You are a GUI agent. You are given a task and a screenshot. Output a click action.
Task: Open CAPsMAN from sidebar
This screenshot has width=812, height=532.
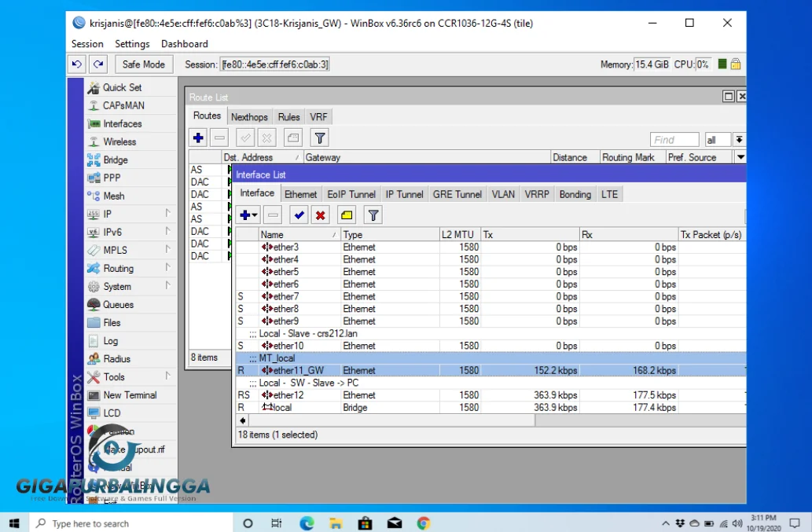point(123,105)
